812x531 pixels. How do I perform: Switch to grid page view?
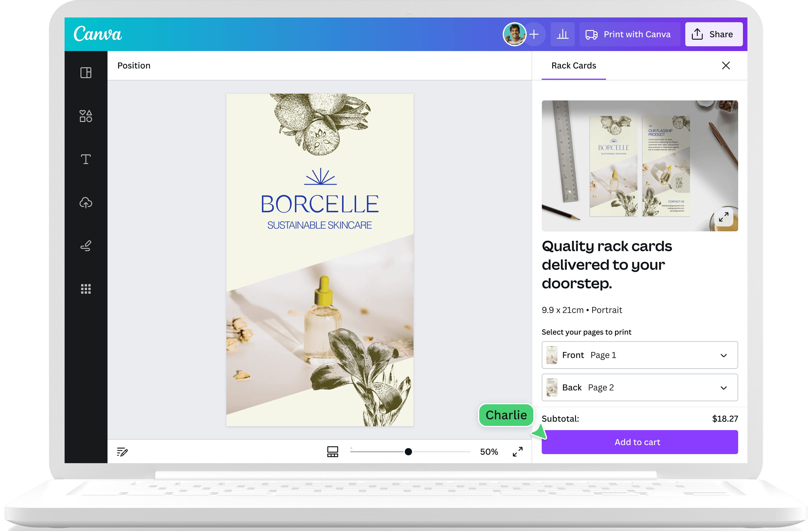click(x=333, y=451)
